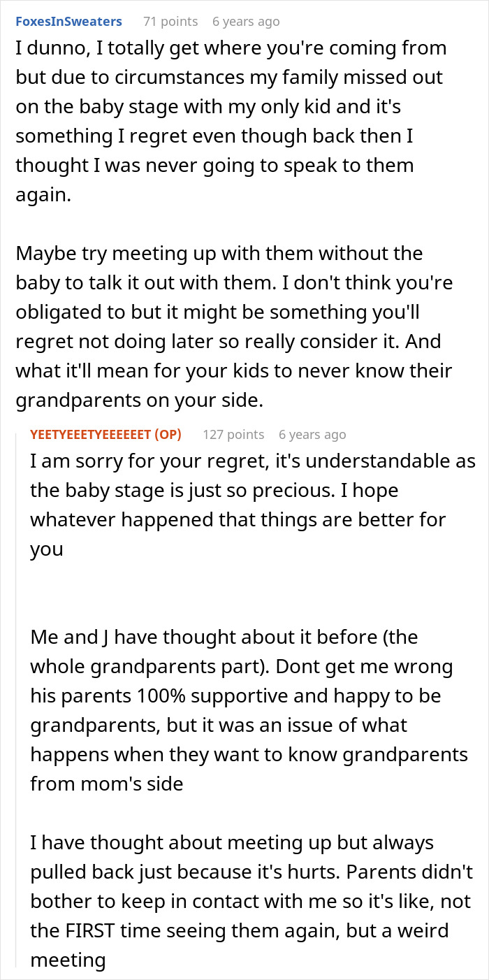Image resolution: width=489 pixels, height=980 pixels.
Task: Open FoxesInSweaters user profile
Action: tap(68, 22)
